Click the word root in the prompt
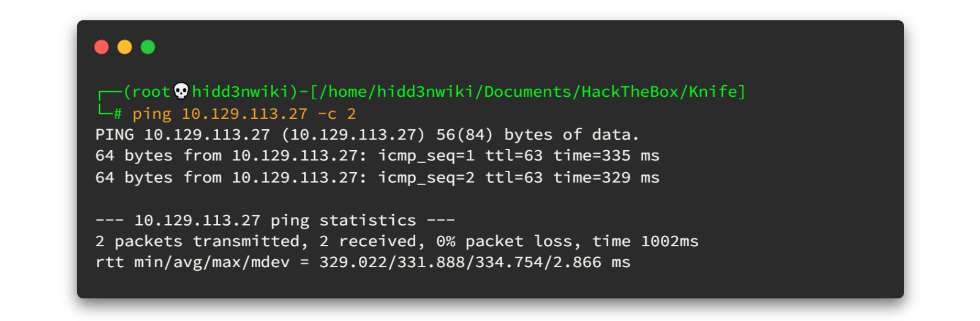 tap(151, 92)
